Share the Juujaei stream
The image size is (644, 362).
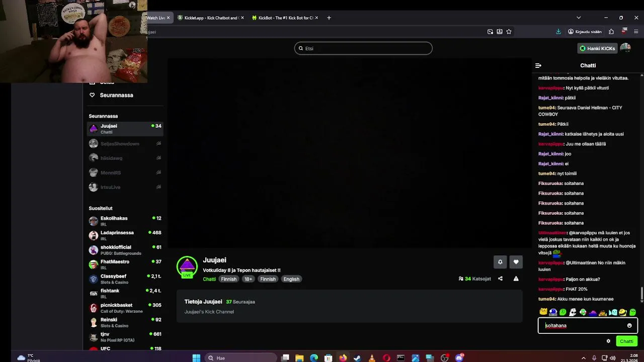tap(500, 279)
